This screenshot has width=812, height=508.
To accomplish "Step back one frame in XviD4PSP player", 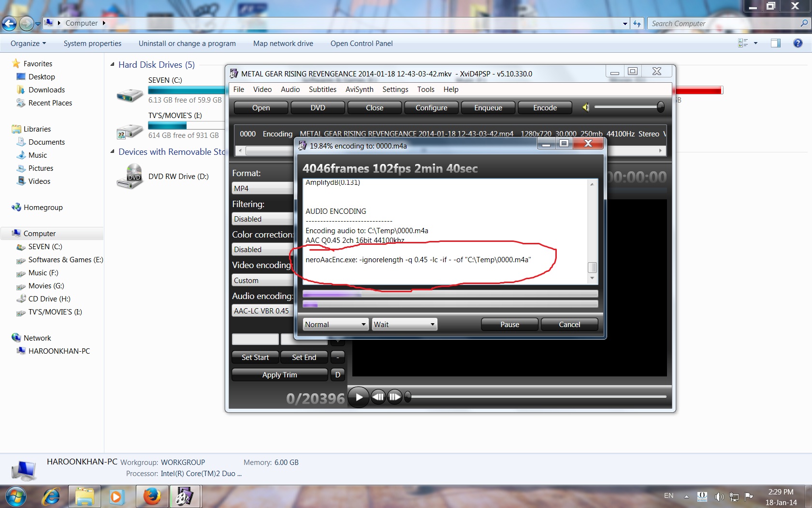I will 378,397.
